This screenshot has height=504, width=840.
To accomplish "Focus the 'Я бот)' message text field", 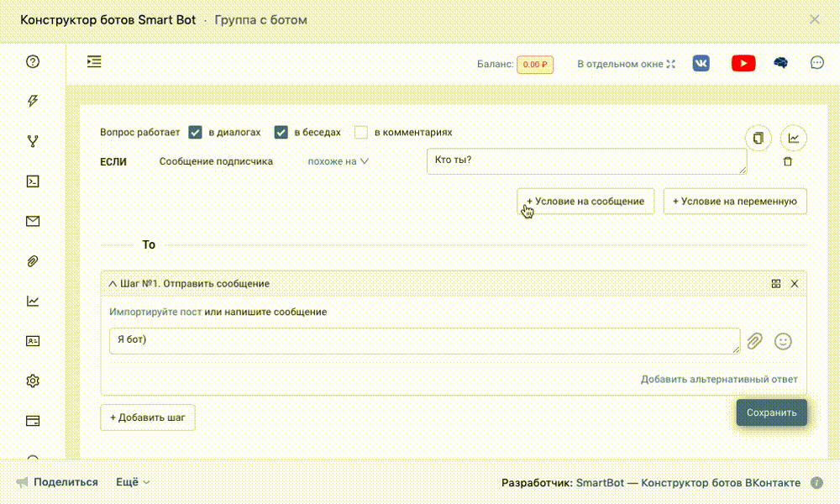I will click(425, 341).
